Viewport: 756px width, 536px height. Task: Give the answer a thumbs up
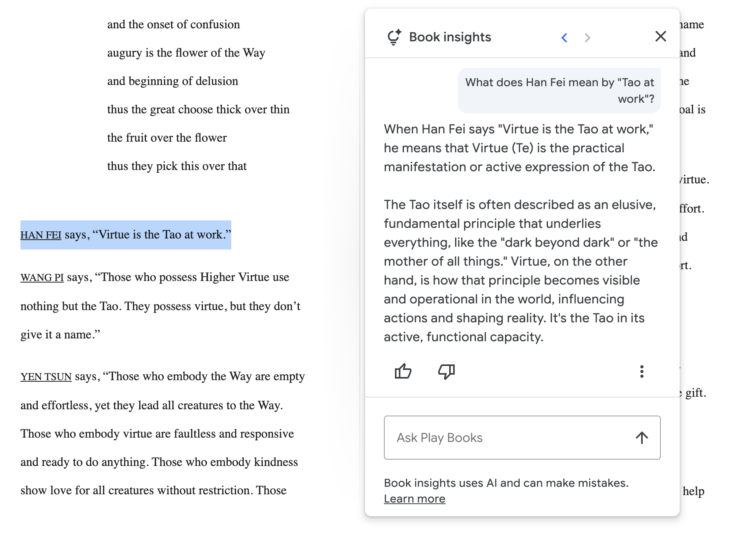point(403,371)
